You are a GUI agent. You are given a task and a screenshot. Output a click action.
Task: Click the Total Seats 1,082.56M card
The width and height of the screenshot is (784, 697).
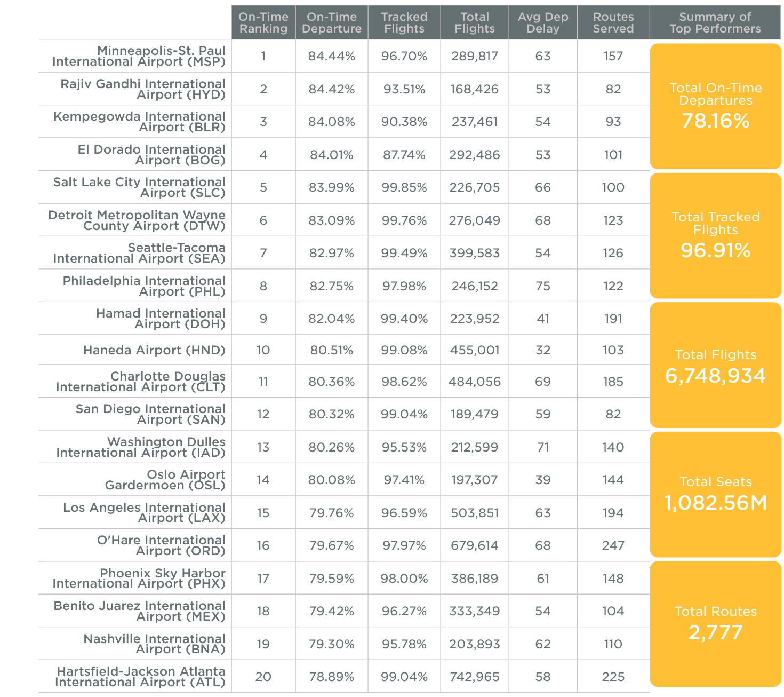(715, 495)
